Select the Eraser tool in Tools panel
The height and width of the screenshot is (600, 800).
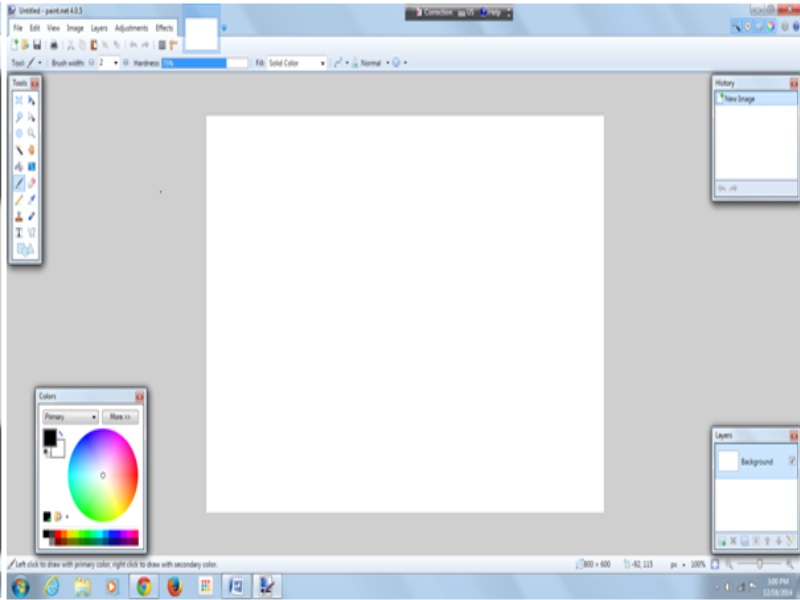click(x=32, y=183)
